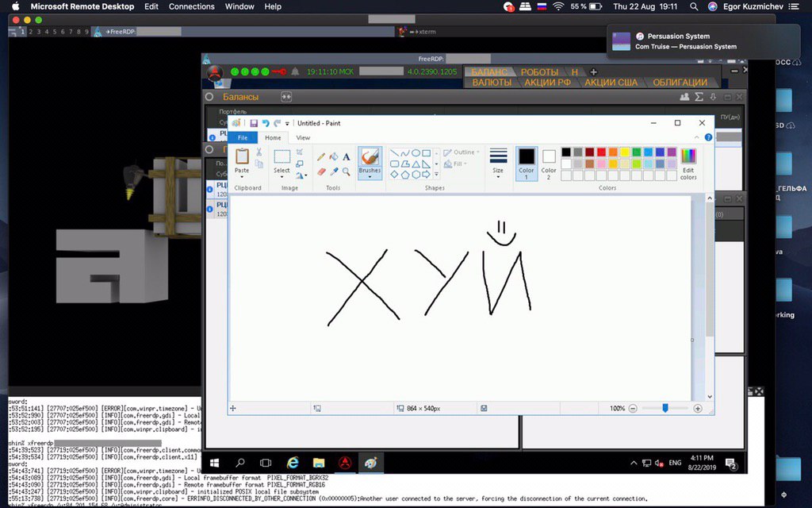
Task: Open the File tab in Paint
Action: coord(243,138)
